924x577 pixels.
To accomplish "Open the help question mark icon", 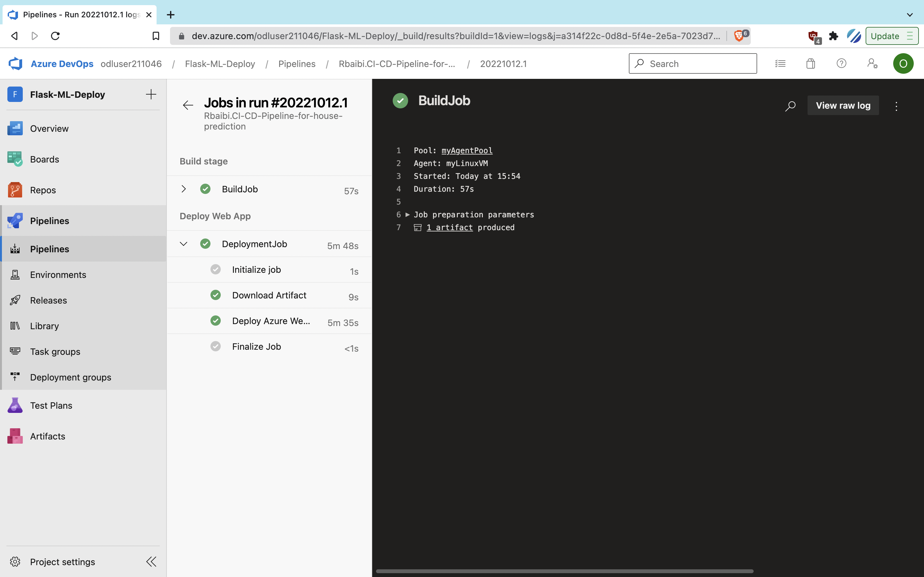I will (841, 63).
